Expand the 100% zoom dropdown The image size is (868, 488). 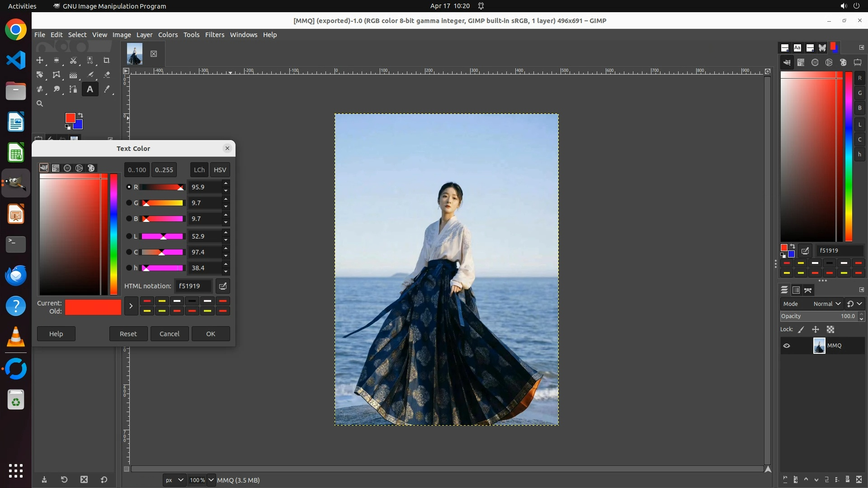pyautogui.click(x=211, y=480)
